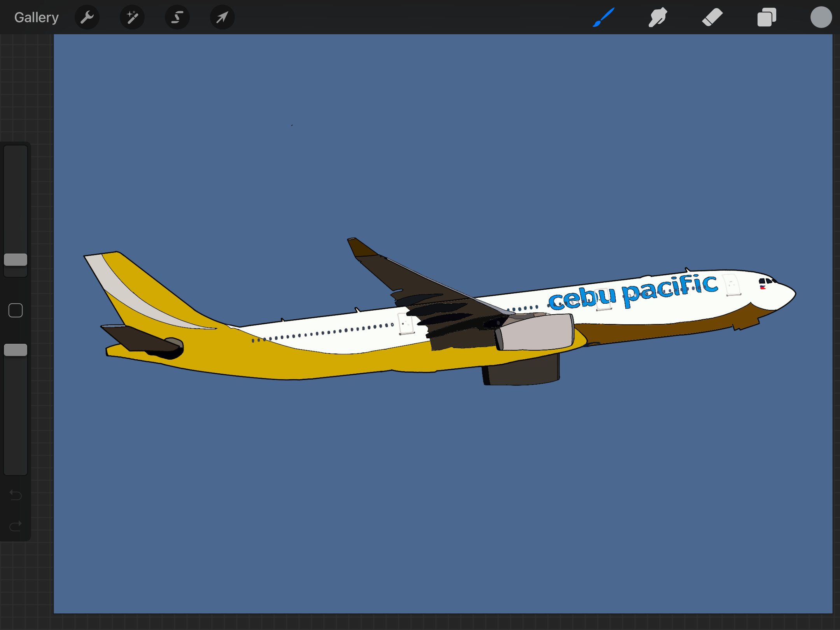Open the Adjustments magic wand menu
This screenshot has width=840, height=630.
pyautogui.click(x=132, y=17)
